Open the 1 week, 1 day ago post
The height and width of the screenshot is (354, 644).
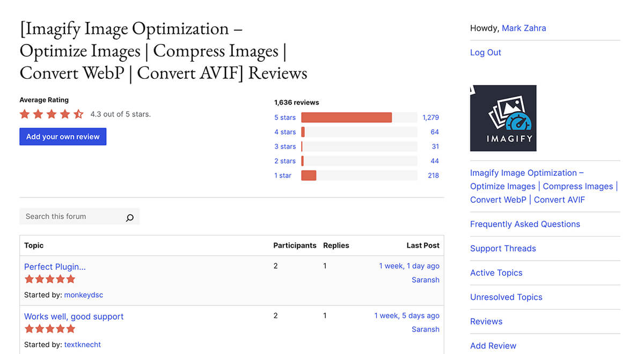(409, 266)
